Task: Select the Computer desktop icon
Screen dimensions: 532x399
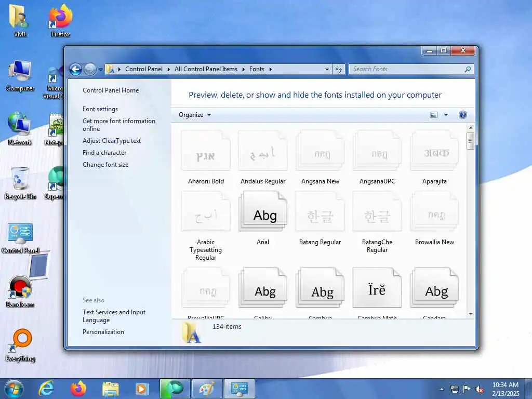Action: pyautogui.click(x=20, y=75)
